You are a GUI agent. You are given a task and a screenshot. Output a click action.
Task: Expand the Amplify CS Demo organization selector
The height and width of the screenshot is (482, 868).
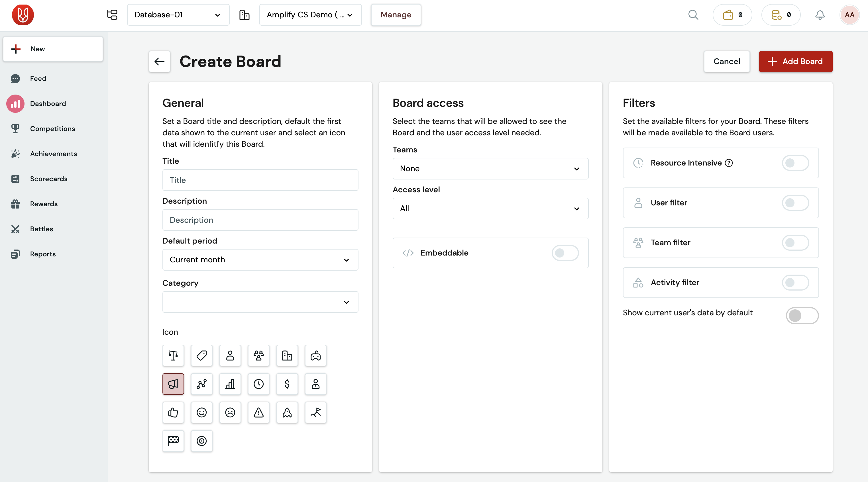coord(310,15)
